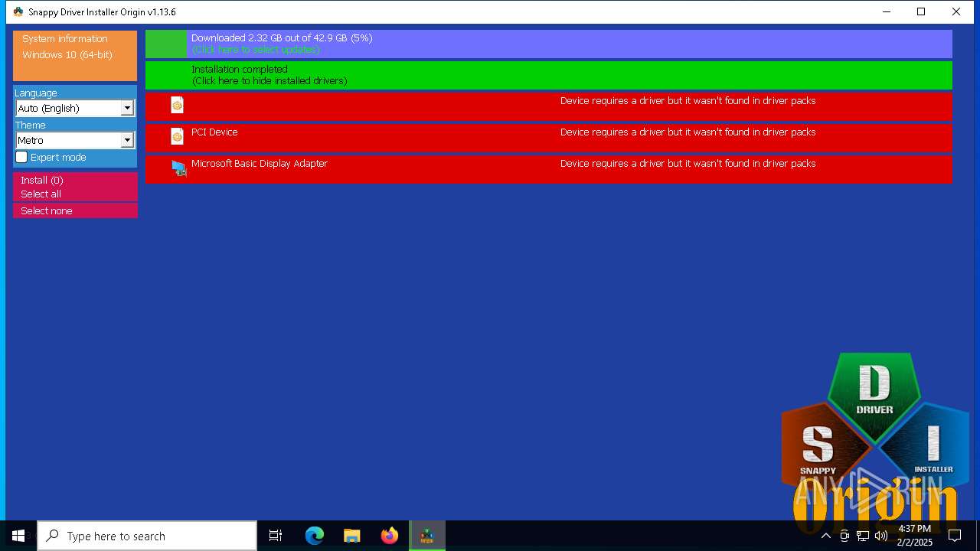Click the Installation completed bar
The image size is (980, 551).
[549, 75]
